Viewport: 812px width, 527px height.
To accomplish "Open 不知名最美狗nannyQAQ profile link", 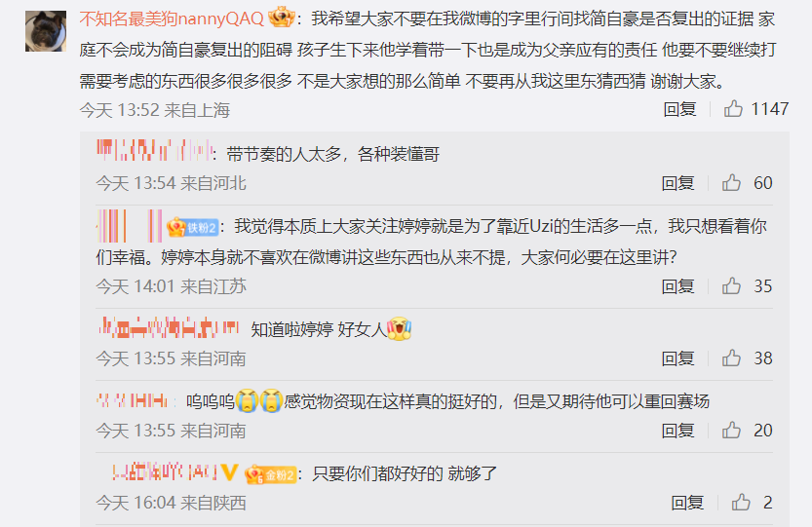I will pyautogui.click(x=172, y=19).
